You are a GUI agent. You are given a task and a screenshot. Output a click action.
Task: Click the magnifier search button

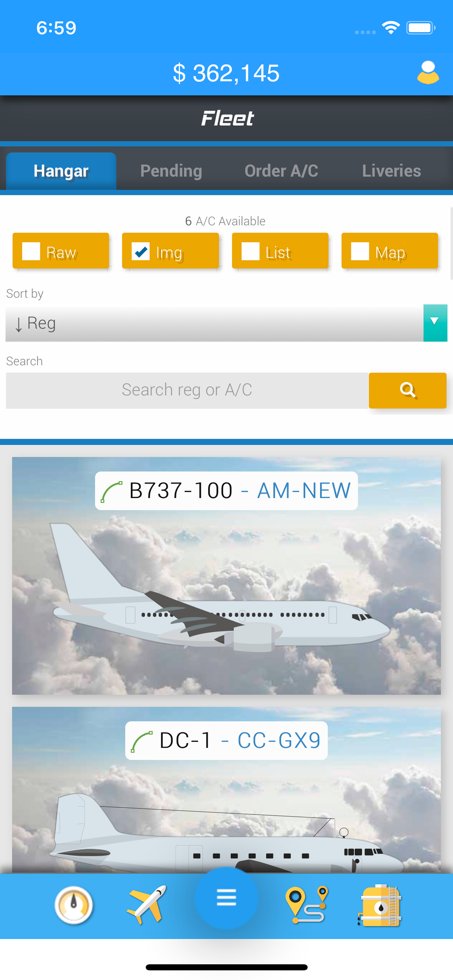pyautogui.click(x=407, y=390)
